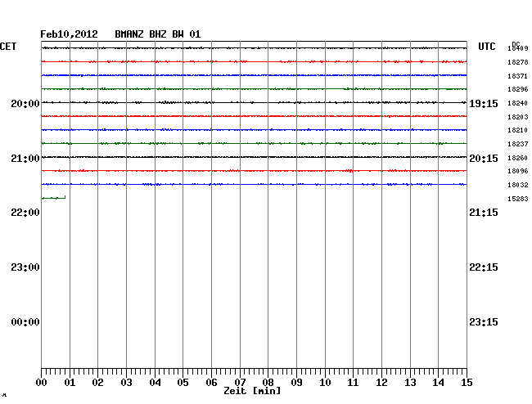Click minute tick label 07
This screenshot has height=404, width=532.
click(x=240, y=383)
